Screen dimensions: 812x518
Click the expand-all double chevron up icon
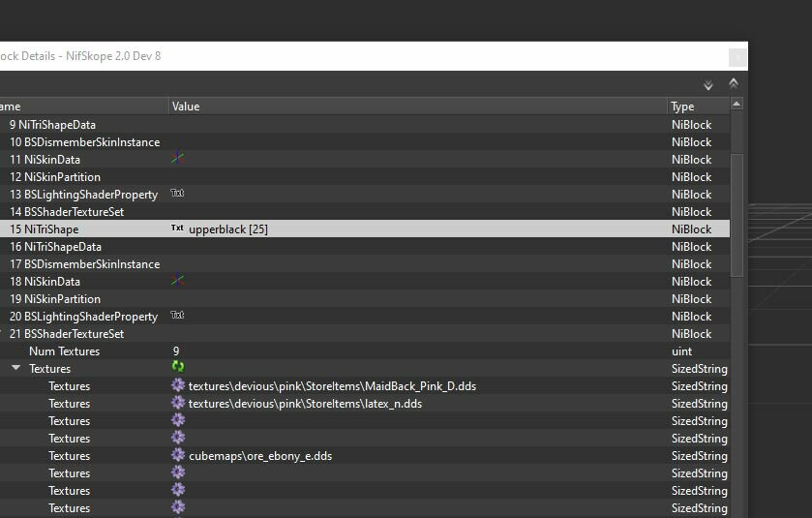click(x=734, y=83)
